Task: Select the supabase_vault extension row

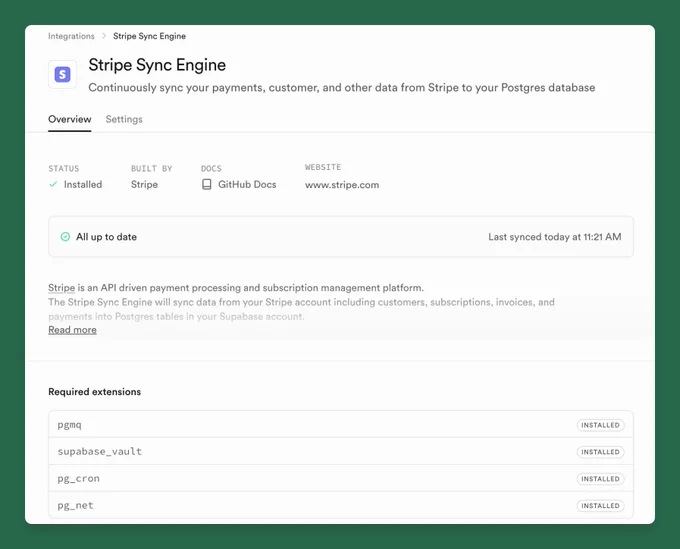Action: click(341, 451)
